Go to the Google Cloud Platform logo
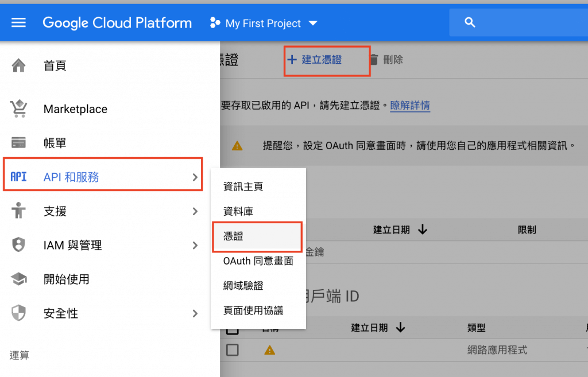Image resolution: width=588 pixels, height=377 pixels. pyautogui.click(x=117, y=23)
